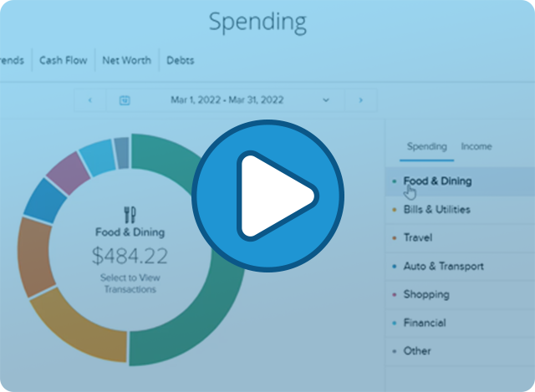Viewport: 535px width, 392px height.
Task: Play the Spending video
Action: pyautogui.click(x=267, y=196)
